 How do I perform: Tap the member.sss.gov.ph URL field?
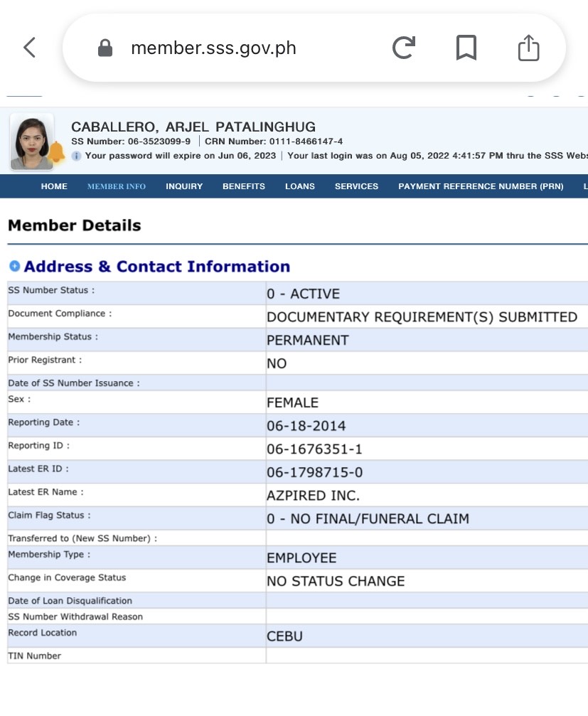pyautogui.click(x=213, y=48)
